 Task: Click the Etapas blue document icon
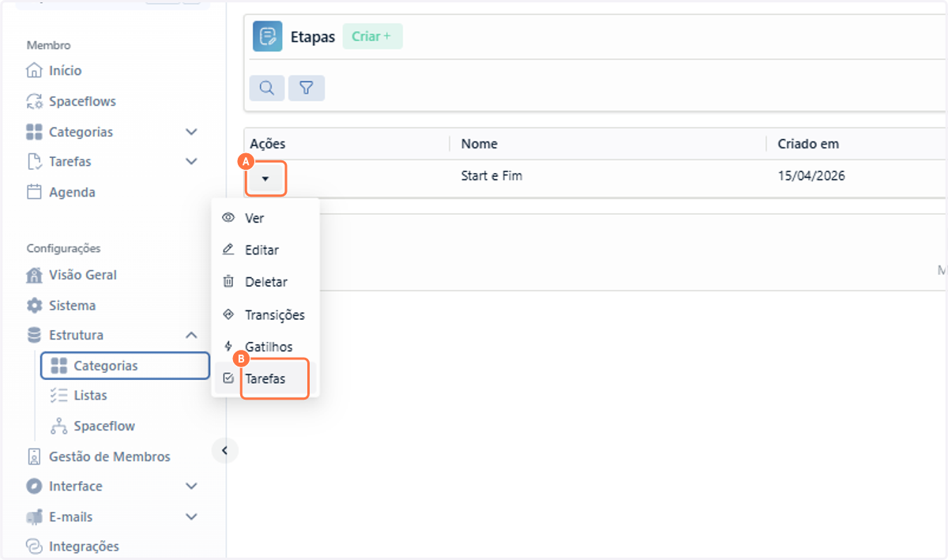click(x=268, y=36)
